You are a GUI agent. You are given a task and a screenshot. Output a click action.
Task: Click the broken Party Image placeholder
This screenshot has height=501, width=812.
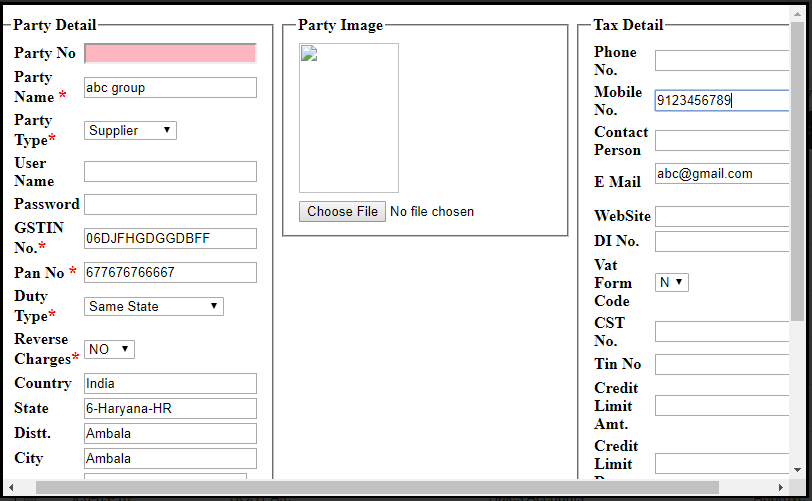click(x=348, y=117)
